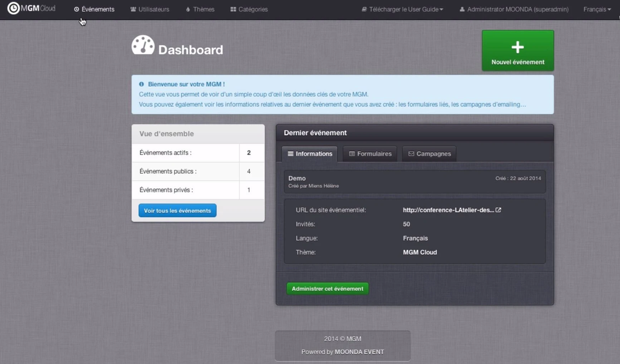The height and width of the screenshot is (364, 620).
Task: Expand Télécharger le User Guide dropdown
Action: [x=402, y=9]
